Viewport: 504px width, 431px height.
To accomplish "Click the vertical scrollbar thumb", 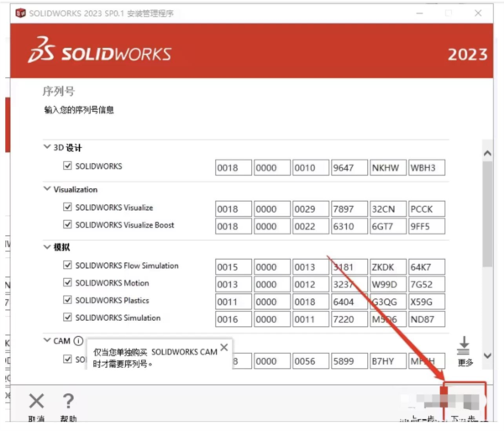I will (487, 213).
